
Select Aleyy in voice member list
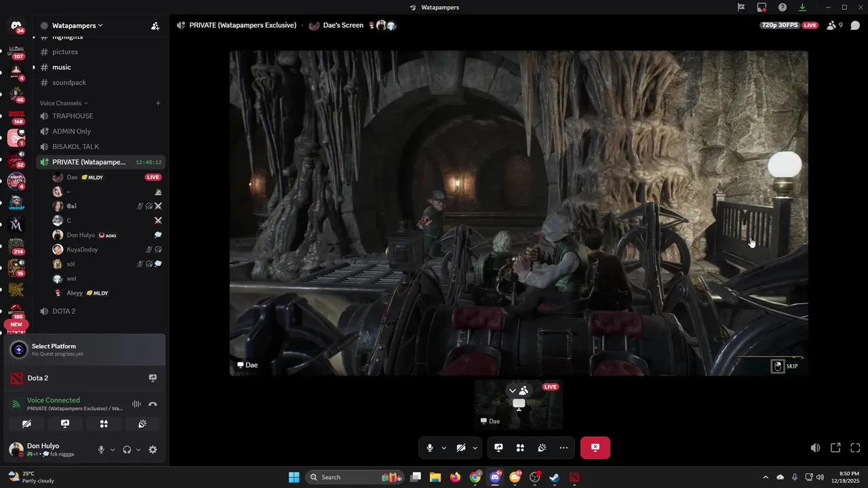pyautogui.click(x=107, y=293)
